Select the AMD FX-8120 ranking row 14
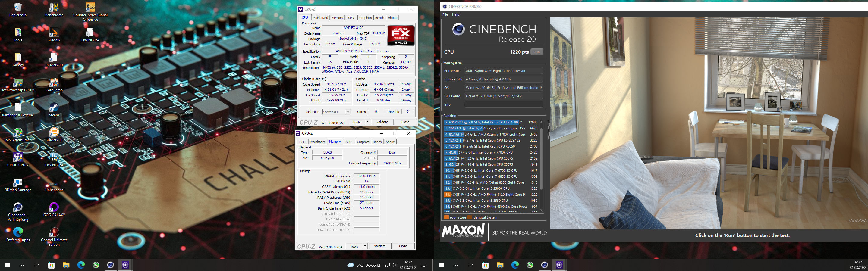The height and width of the screenshot is (271, 868). pos(491,195)
